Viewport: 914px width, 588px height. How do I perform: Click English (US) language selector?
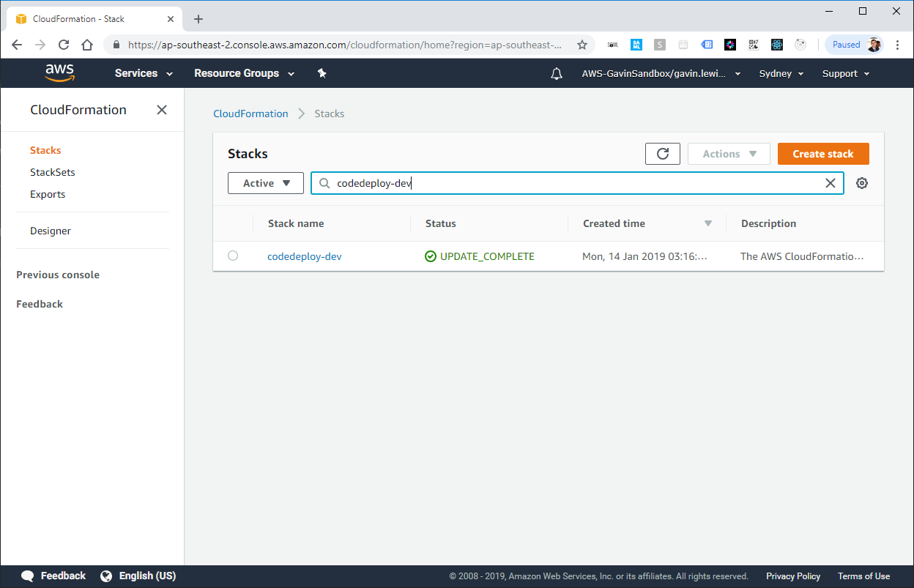point(147,576)
